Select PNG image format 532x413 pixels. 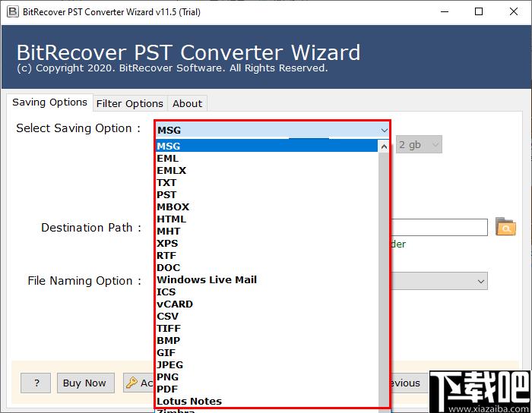coord(267,377)
